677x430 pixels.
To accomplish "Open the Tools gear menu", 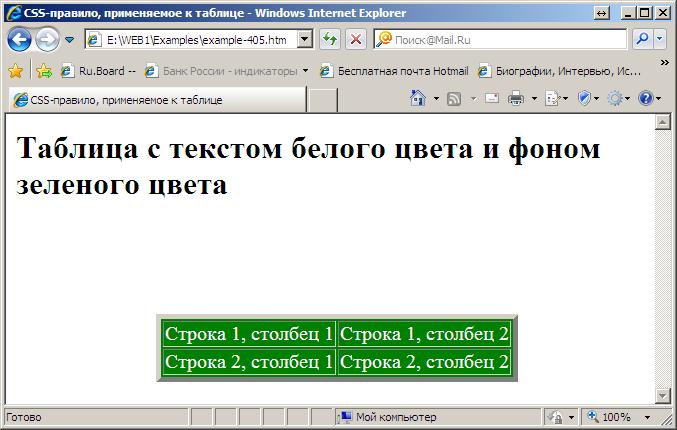I will point(618,98).
